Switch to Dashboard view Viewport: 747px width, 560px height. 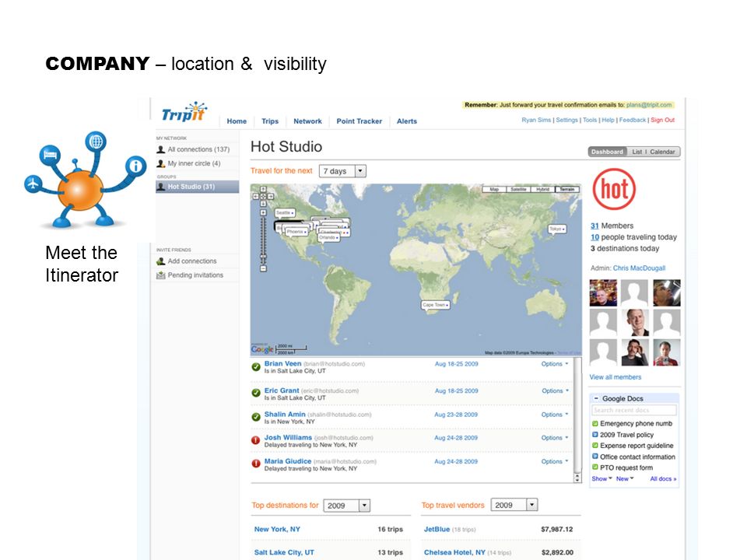pos(608,152)
